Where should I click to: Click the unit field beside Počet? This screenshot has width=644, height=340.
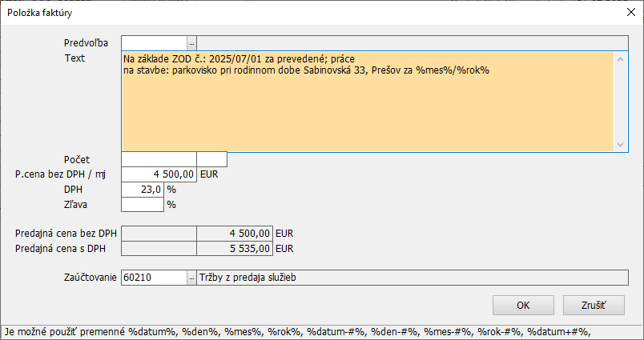coord(211,159)
